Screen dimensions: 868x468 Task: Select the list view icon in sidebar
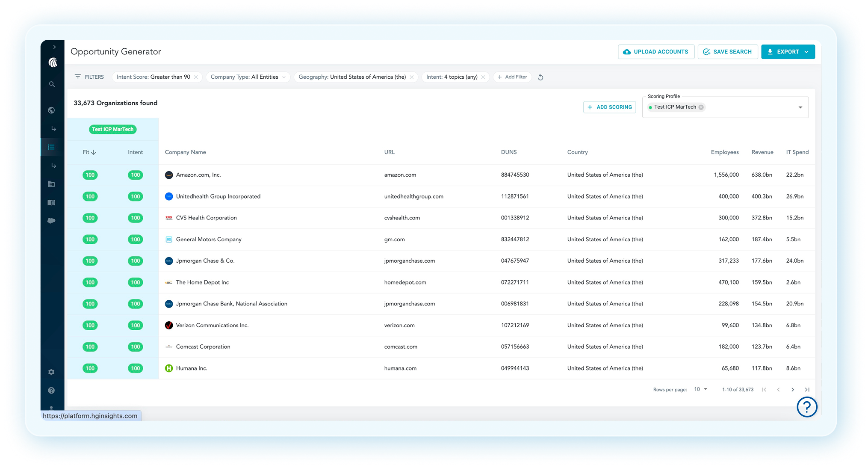point(51,147)
